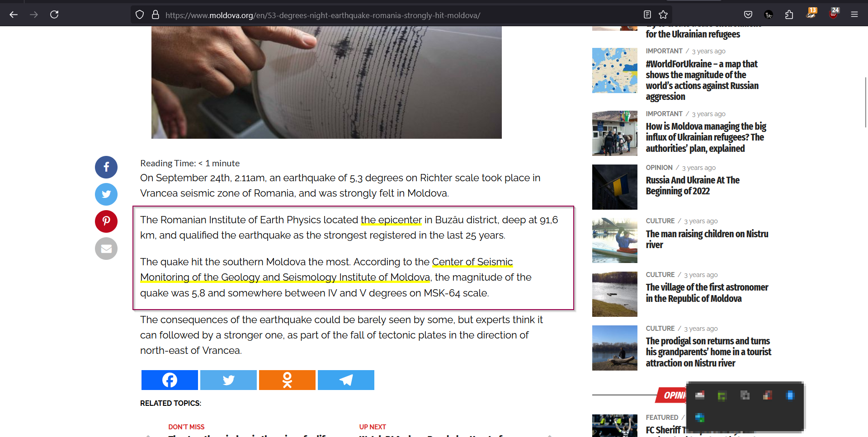
Task: Share via round Twitter icon in sidebar
Action: pyautogui.click(x=106, y=194)
